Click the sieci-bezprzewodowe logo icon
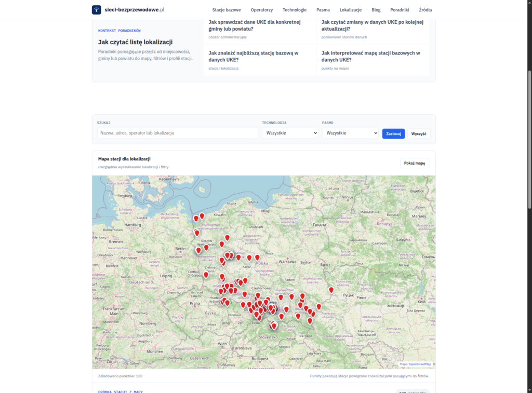The height and width of the screenshot is (393, 532). coord(96,10)
